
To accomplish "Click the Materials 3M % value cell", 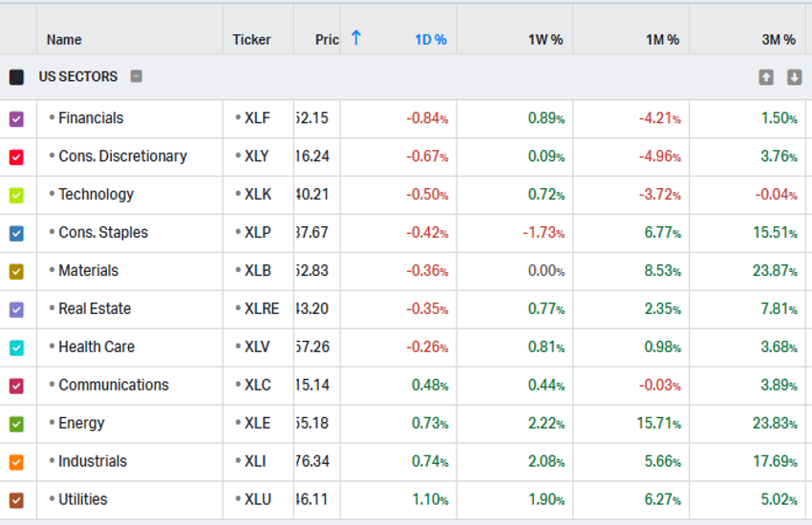I will [774, 271].
